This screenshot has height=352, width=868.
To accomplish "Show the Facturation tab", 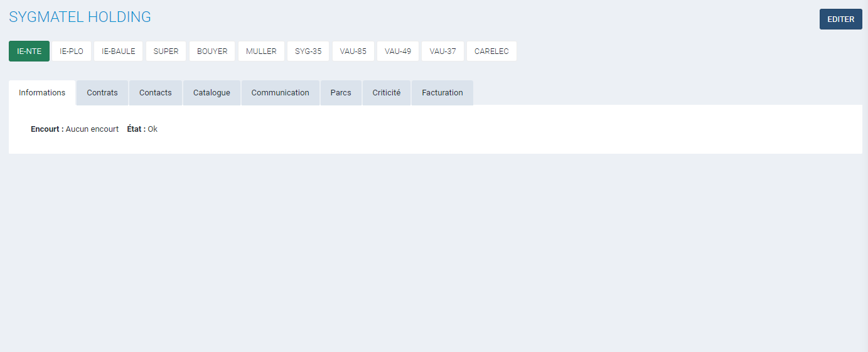I will [x=442, y=93].
